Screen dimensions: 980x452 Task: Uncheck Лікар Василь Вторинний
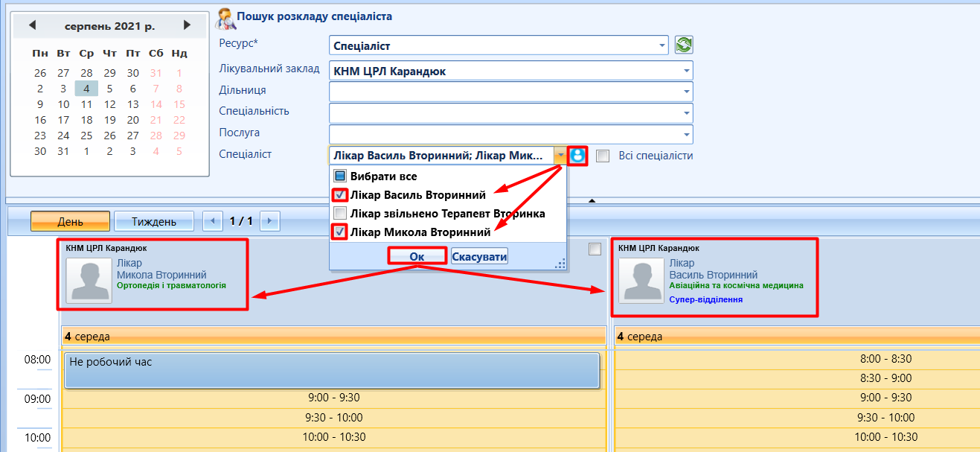(x=339, y=195)
